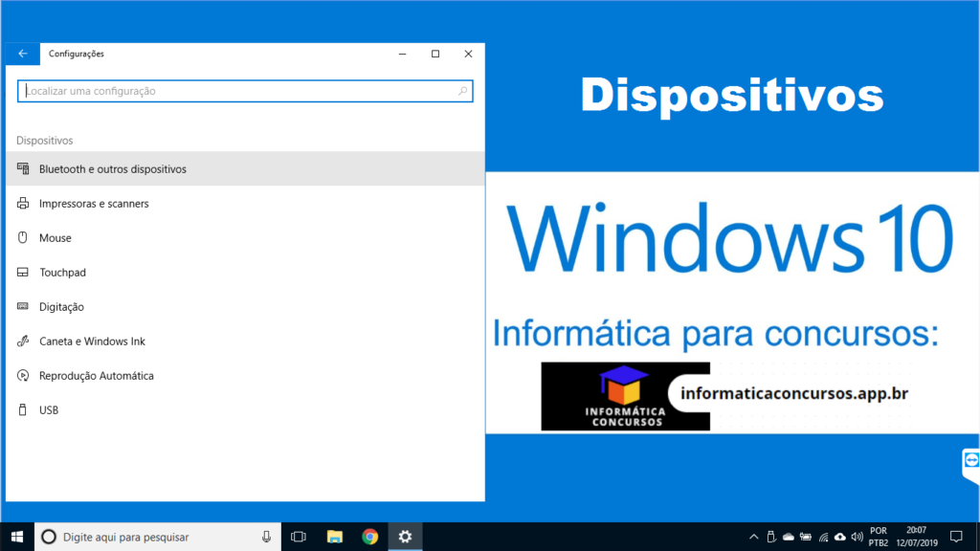Screen dimensions: 980x551
Task: Go back using the Settings back arrow
Action: tap(23, 54)
